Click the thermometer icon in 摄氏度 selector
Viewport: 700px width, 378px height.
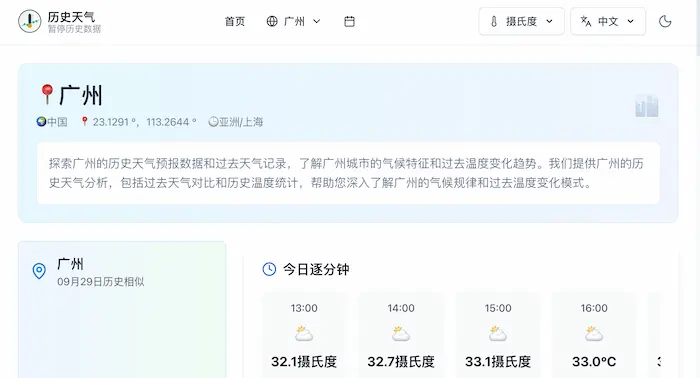[494, 21]
